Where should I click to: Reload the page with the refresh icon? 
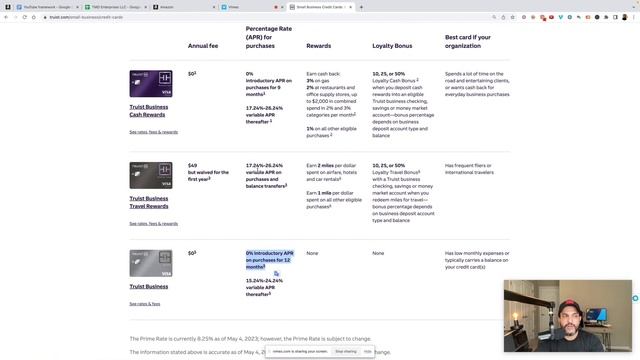(x=24, y=17)
